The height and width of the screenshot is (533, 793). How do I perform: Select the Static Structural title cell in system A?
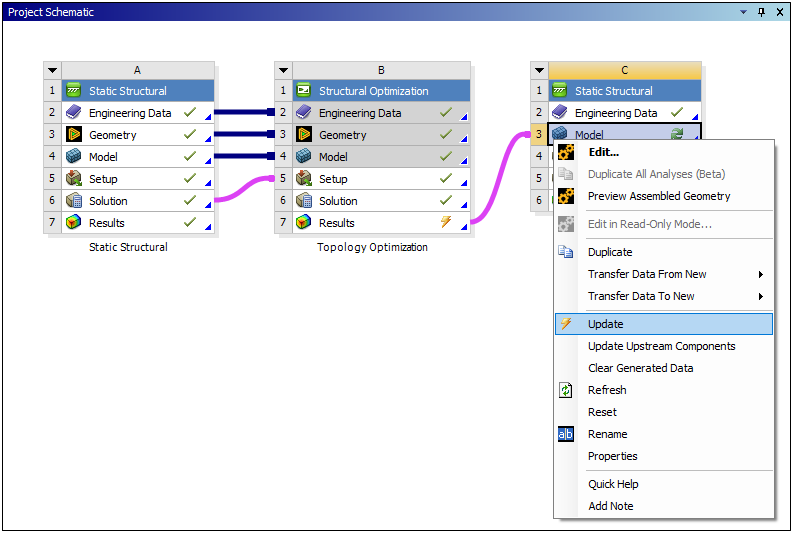click(136, 91)
